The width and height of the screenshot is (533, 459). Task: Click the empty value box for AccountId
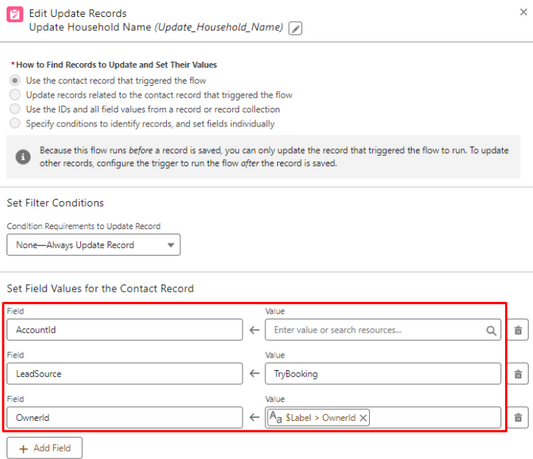click(x=383, y=330)
